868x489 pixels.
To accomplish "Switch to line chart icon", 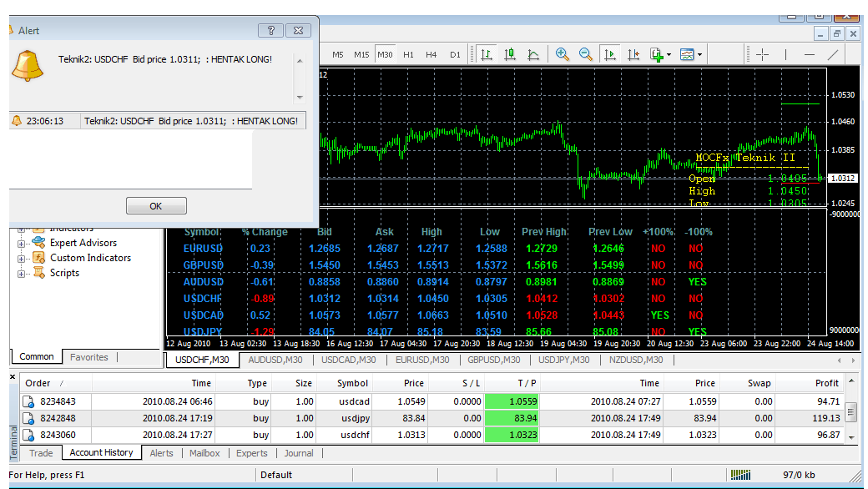I will [533, 54].
